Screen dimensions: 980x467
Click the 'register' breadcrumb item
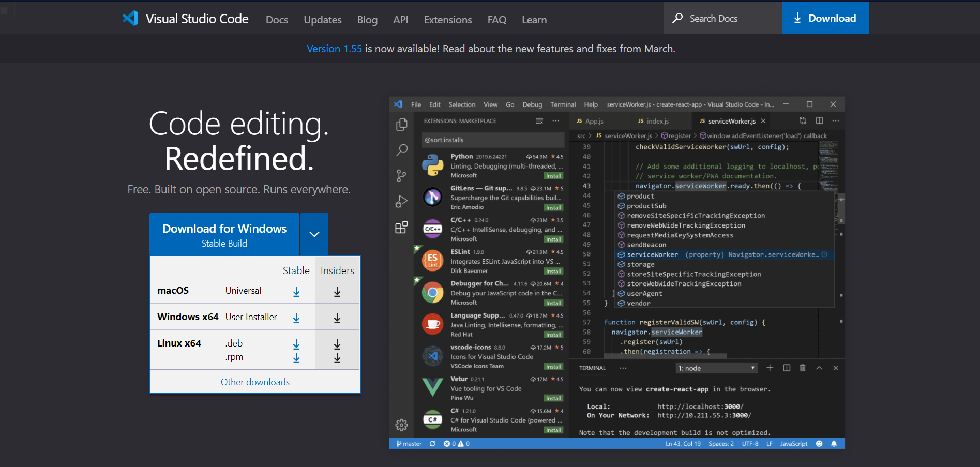(676, 136)
